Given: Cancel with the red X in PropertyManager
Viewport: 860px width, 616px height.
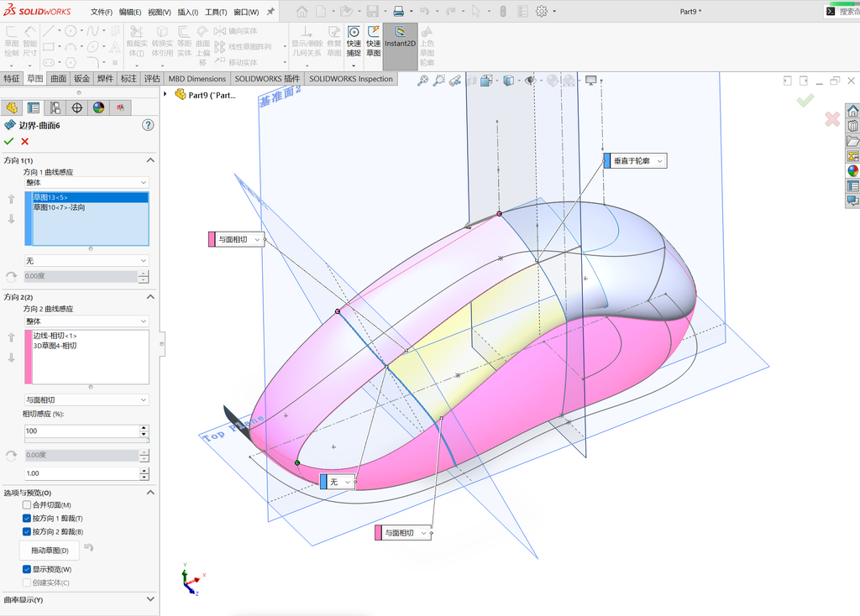Looking at the screenshot, I should click(24, 141).
